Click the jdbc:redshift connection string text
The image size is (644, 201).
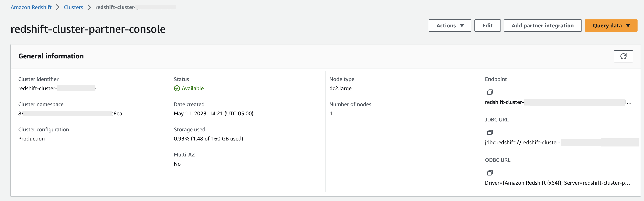pos(523,142)
